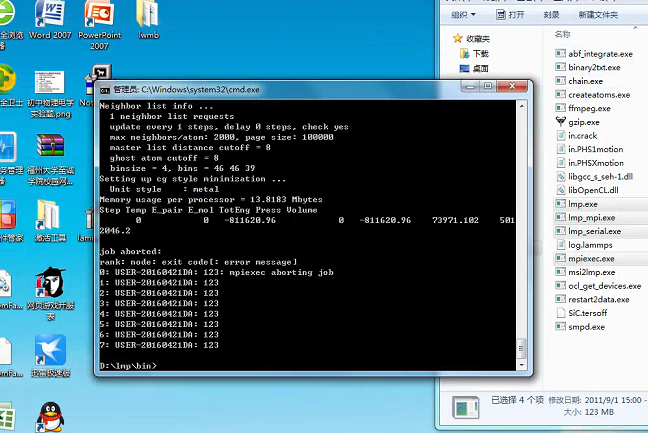This screenshot has height=433, width=648.
Task: Select the in.PHSXmotion file name
Action: [596, 163]
